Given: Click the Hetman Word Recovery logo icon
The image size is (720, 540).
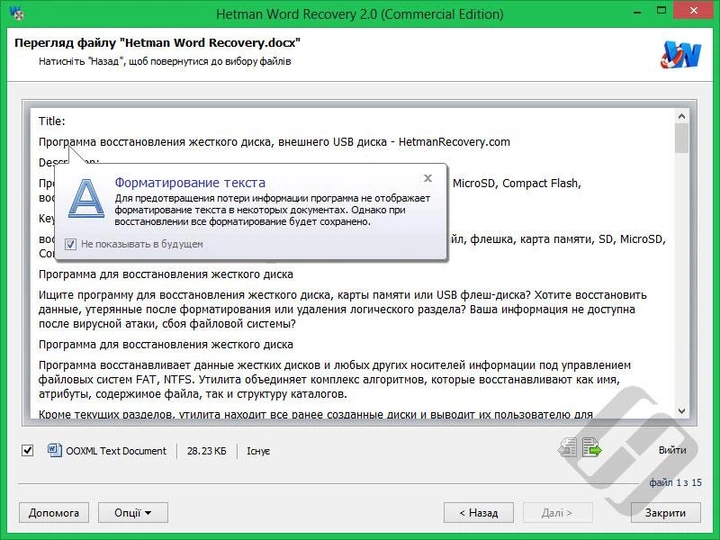Looking at the screenshot, I should [x=681, y=55].
